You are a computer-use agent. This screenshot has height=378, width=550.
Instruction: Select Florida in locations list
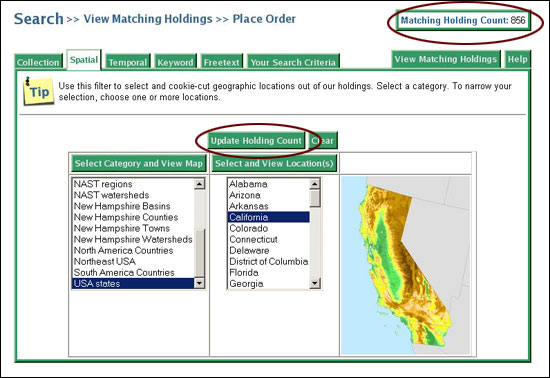click(x=269, y=272)
